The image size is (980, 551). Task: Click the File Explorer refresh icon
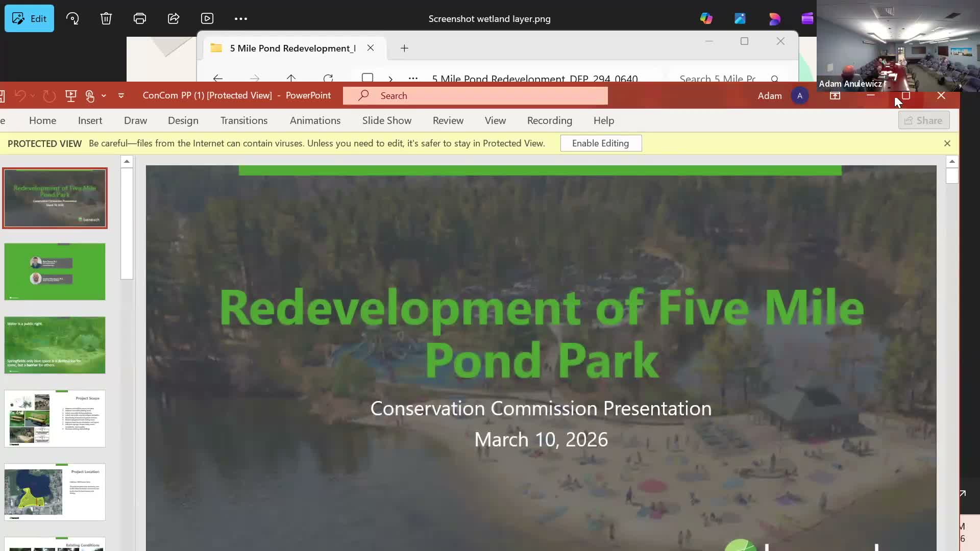click(328, 79)
